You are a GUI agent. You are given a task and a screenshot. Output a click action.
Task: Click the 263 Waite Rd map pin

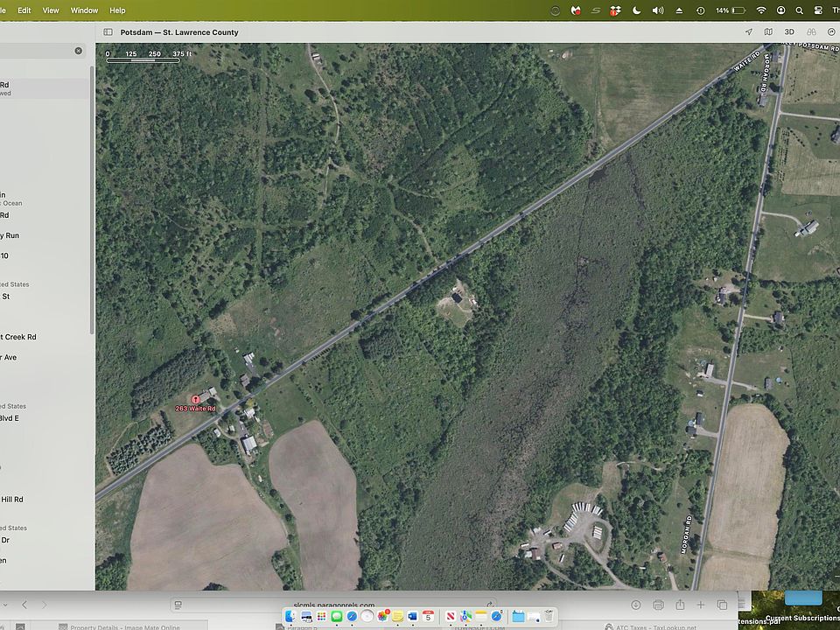[x=195, y=400]
